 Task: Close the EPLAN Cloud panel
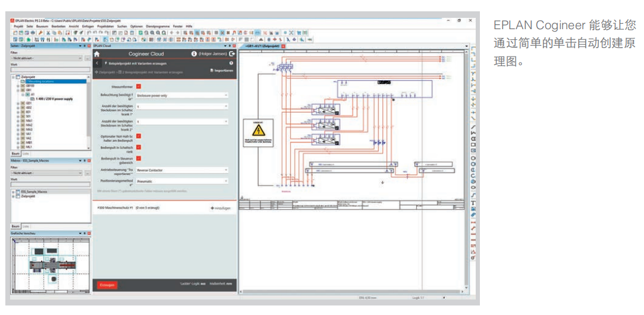tap(234, 46)
